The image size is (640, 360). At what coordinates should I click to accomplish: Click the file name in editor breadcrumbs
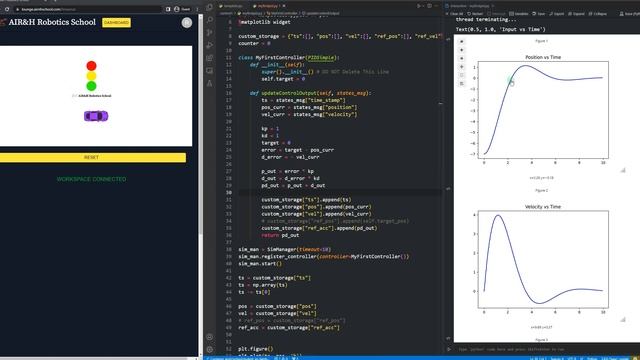click(x=251, y=13)
